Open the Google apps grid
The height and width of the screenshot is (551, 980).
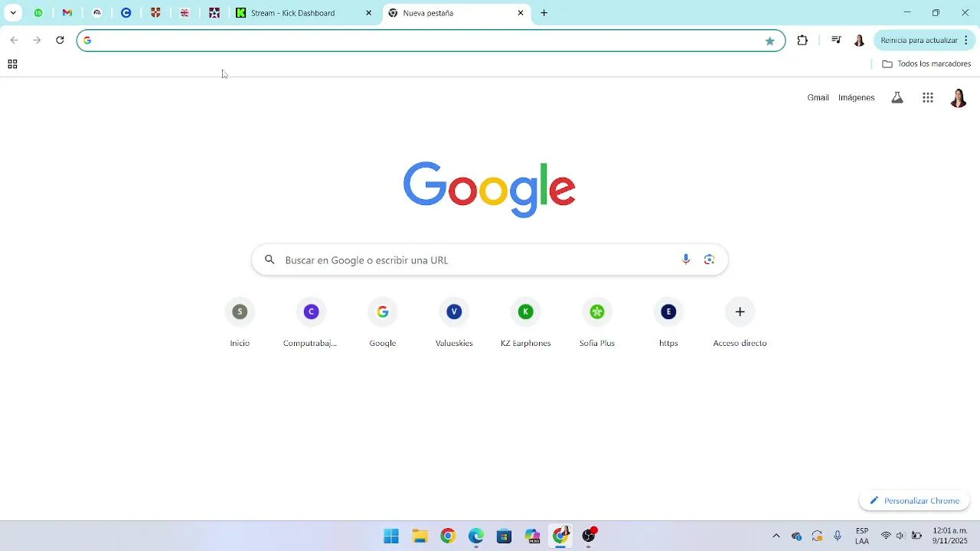(x=928, y=98)
